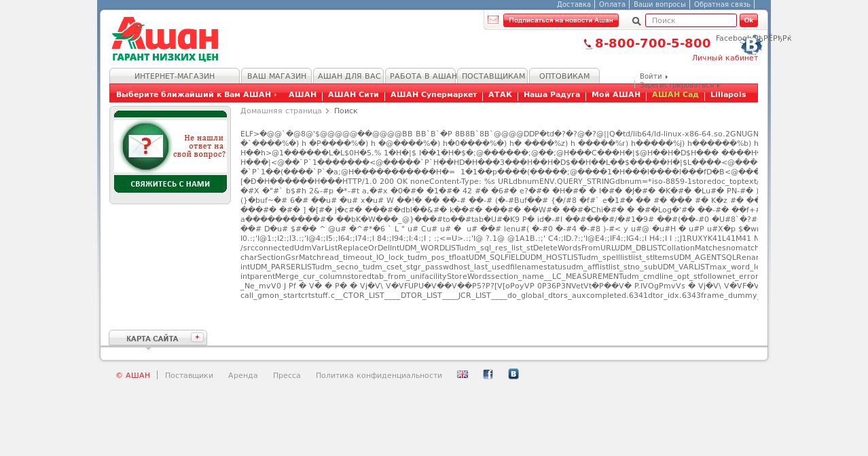Choose АТАК store
The height and width of the screenshot is (456, 868).
coord(500,94)
